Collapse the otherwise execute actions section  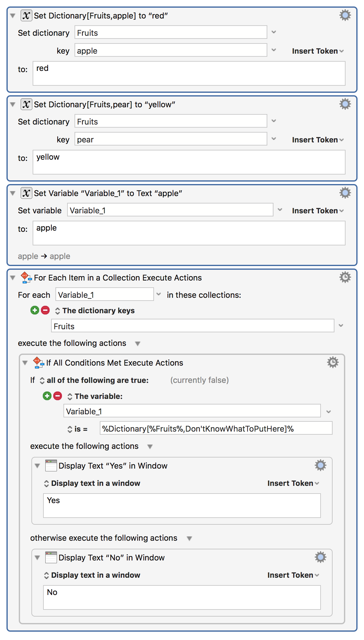pos(189,538)
